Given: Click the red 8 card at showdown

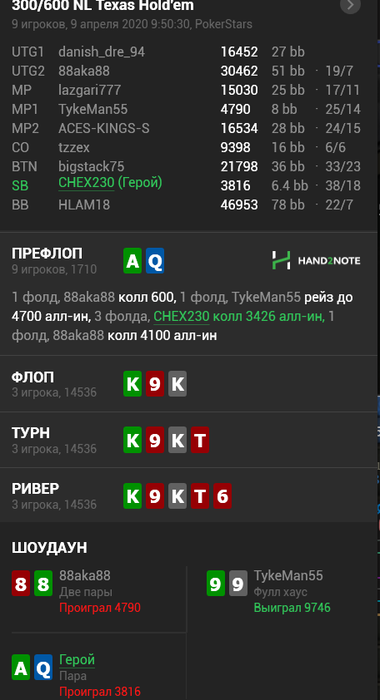Looking at the screenshot, I should [x=21, y=583].
